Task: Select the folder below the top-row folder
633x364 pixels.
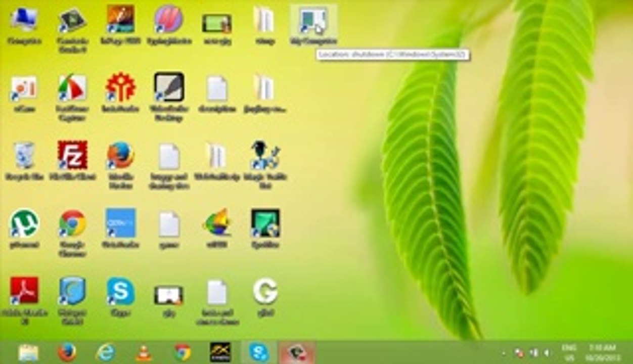Action: pos(265,88)
